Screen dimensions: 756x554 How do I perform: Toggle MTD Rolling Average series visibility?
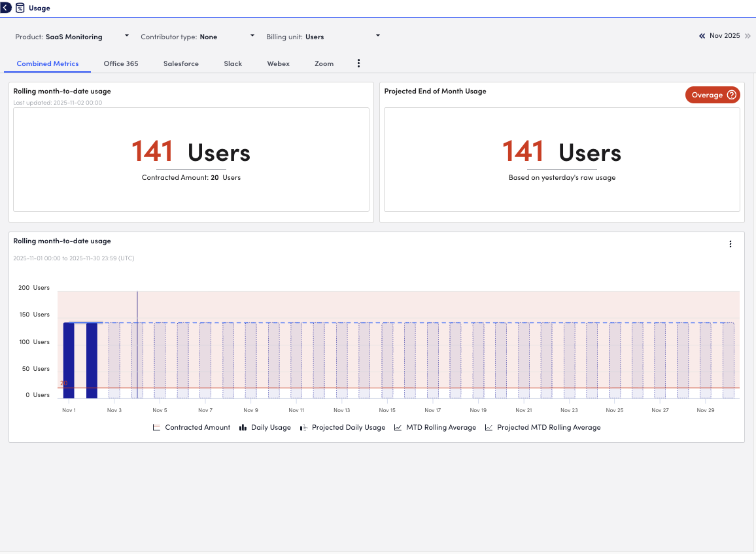pyautogui.click(x=435, y=427)
